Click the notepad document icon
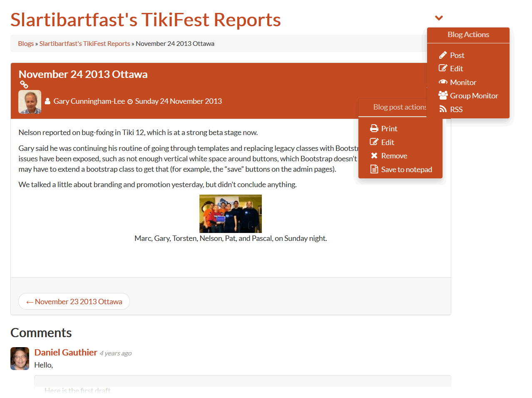 pyautogui.click(x=374, y=169)
